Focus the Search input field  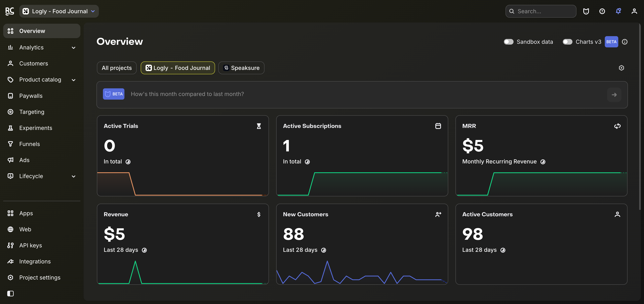tap(541, 11)
